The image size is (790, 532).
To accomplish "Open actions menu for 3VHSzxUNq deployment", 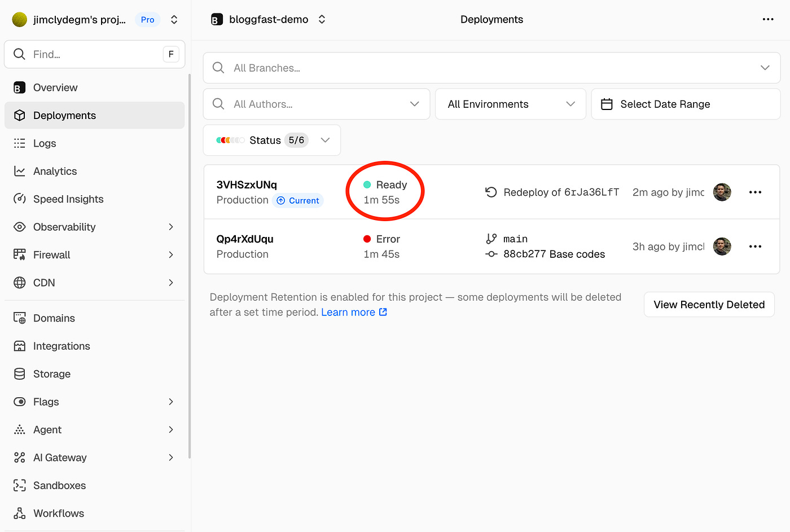I will [755, 192].
